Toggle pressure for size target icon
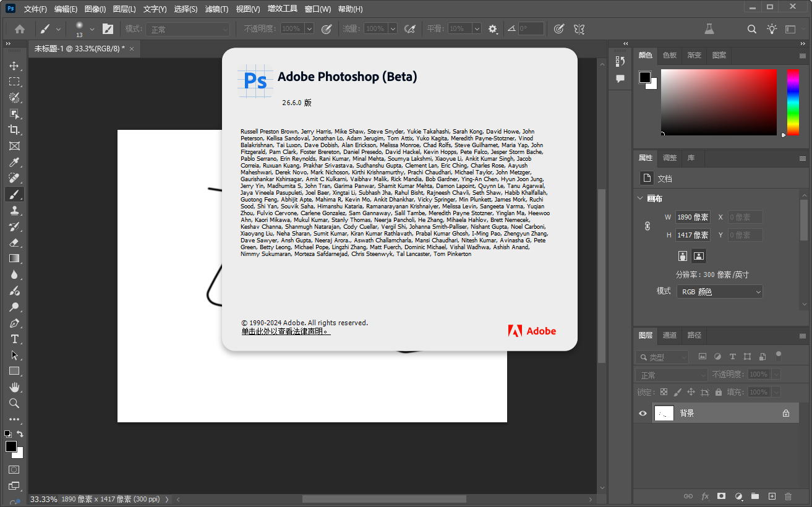This screenshot has height=507, width=812. coord(558,28)
